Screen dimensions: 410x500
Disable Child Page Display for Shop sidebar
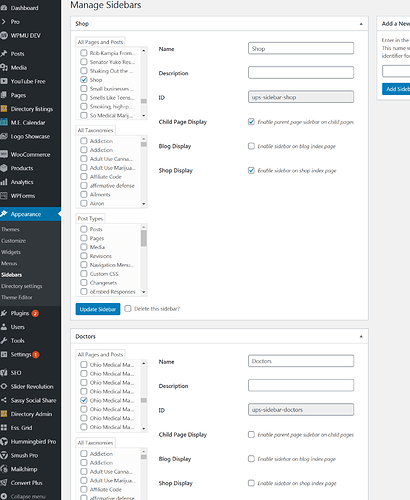point(251,122)
